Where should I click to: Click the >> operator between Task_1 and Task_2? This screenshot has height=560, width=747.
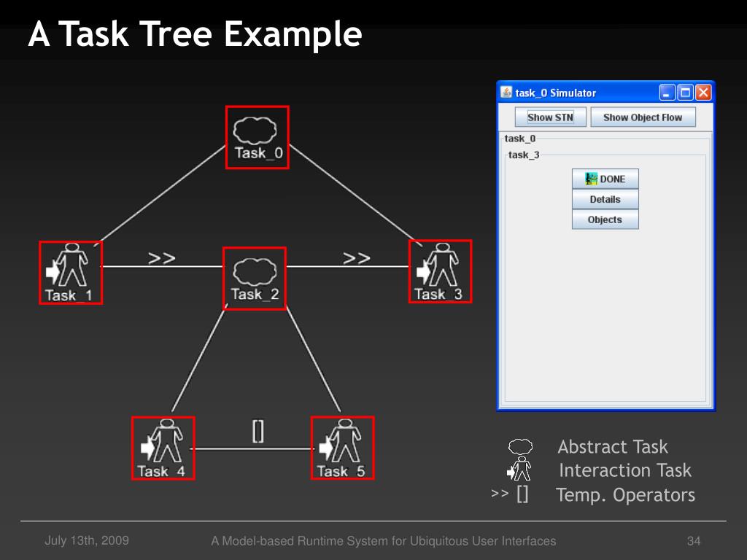(161, 258)
